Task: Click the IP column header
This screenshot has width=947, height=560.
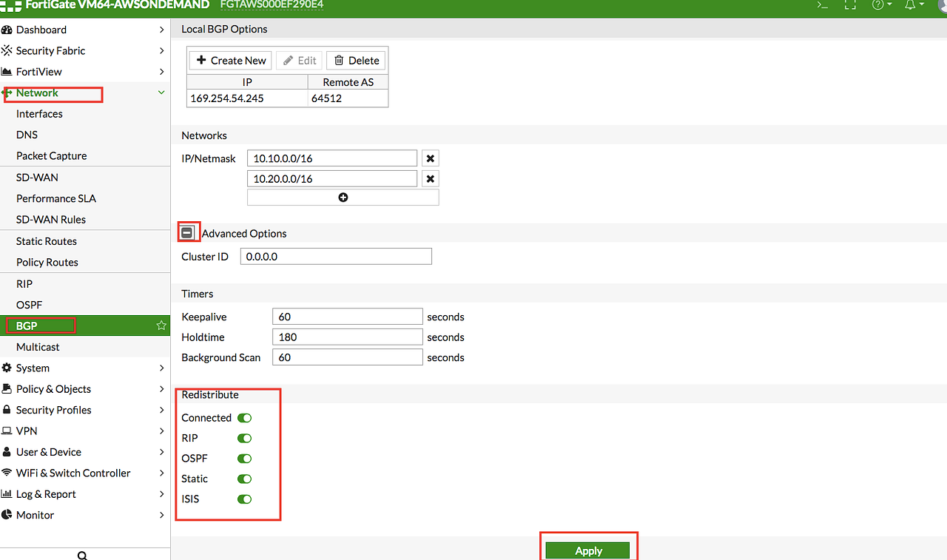Action: click(x=247, y=82)
